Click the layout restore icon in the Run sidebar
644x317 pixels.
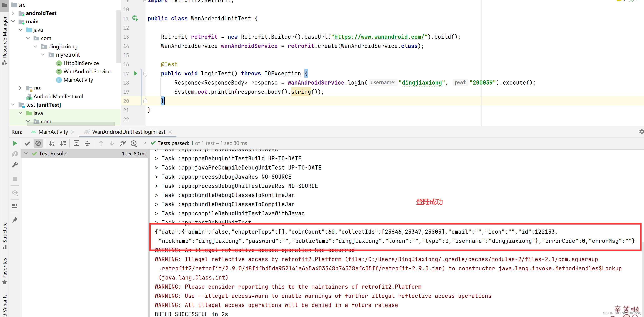click(15, 206)
